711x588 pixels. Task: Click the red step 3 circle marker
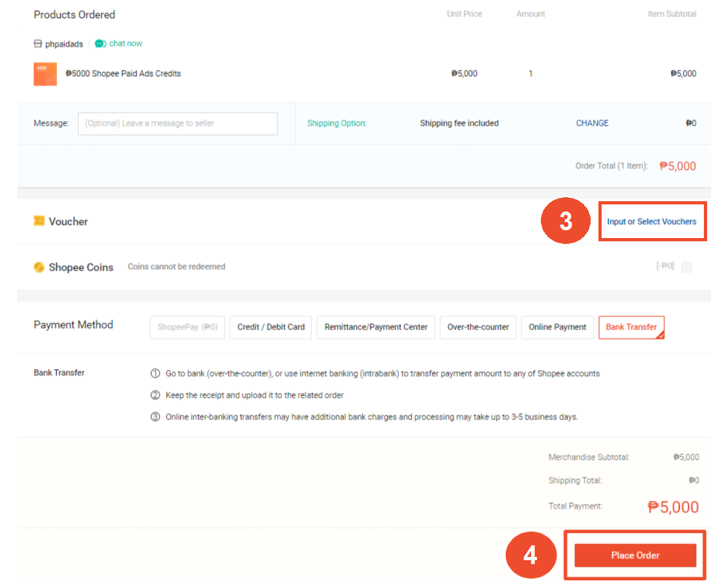pos(565,221)
